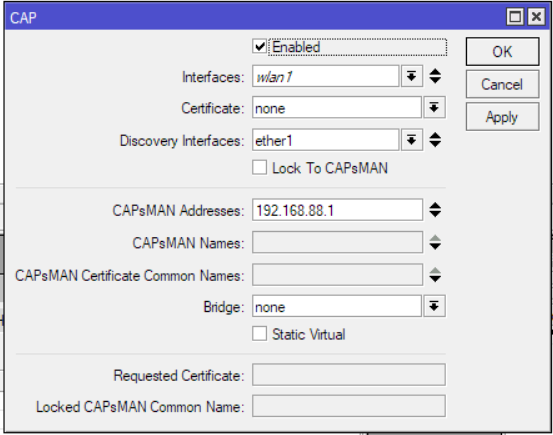
Task: Click the Certificate field showing none
Action: 337,108
